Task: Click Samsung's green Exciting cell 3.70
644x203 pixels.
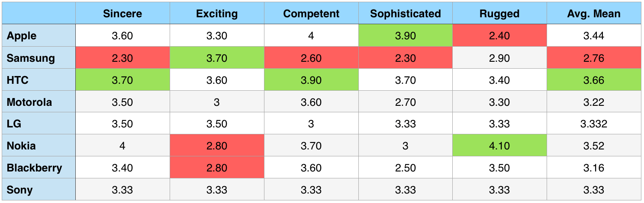Action: click(217, 58)
